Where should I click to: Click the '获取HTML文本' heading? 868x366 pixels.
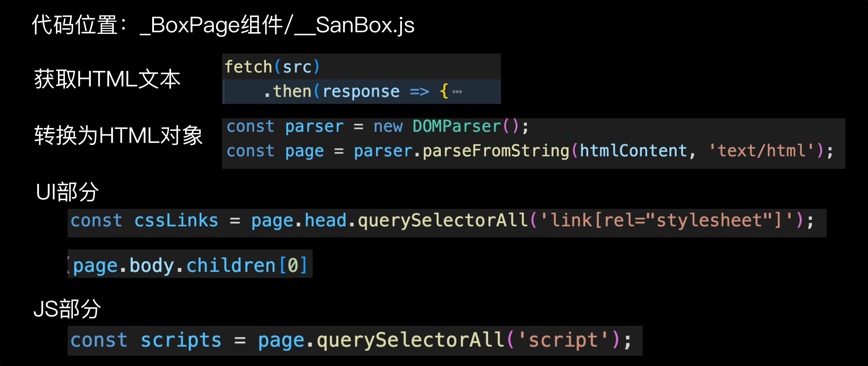[107, 79]
